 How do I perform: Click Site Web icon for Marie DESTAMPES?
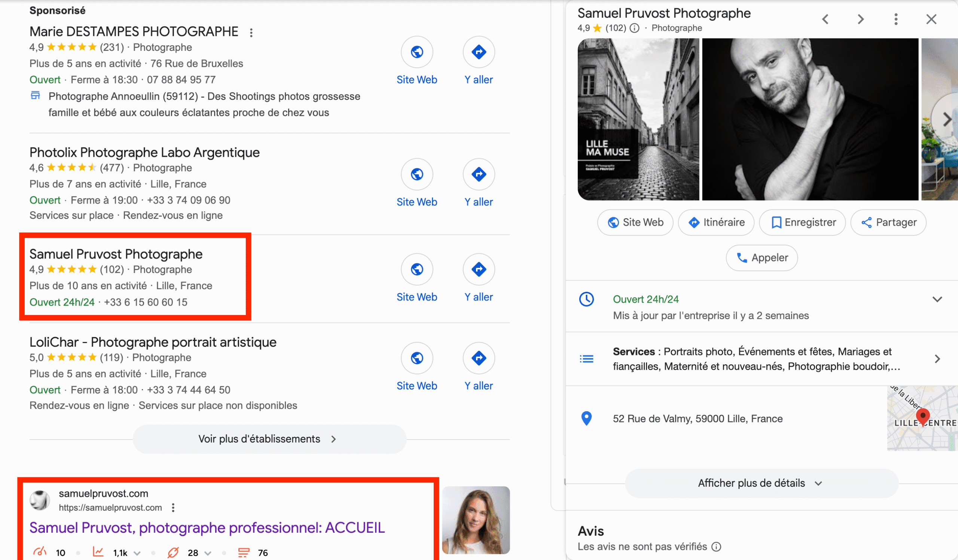[417, 52]
